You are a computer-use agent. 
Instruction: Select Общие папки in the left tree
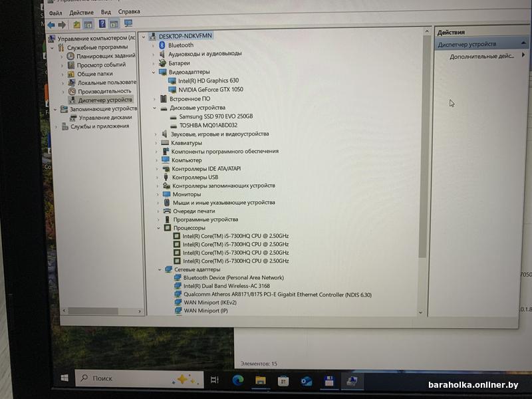[95, 74]
